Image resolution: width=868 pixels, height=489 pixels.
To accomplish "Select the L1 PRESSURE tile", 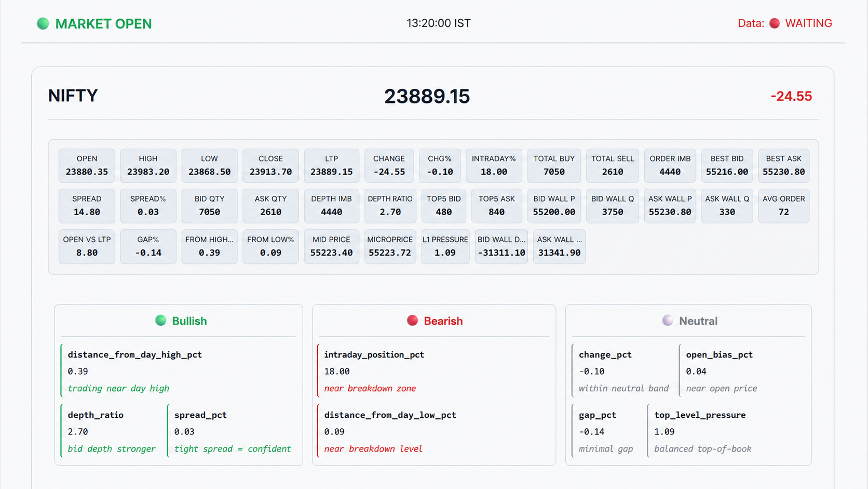I will (x=445, y=247).
